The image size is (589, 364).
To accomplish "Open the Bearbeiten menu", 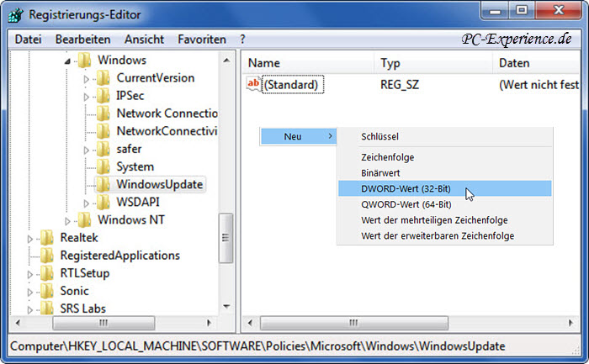I will click(x=82, y=40).
